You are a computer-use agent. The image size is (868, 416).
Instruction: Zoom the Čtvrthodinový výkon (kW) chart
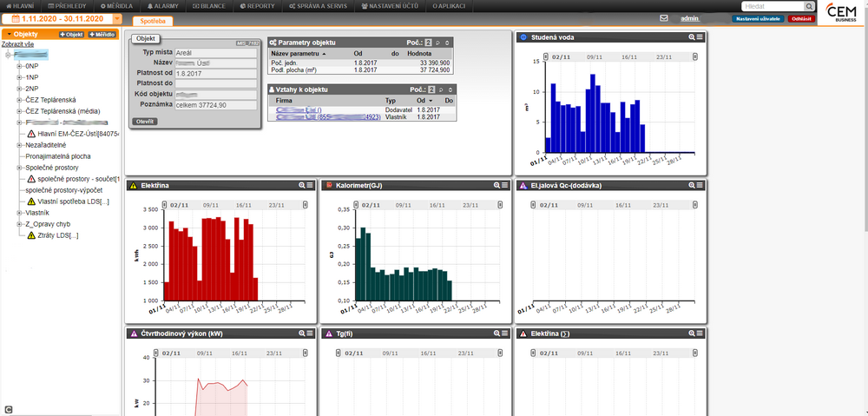click(302, 333)
